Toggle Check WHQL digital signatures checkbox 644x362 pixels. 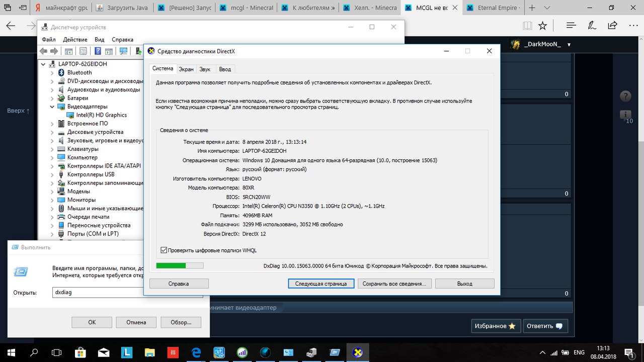click(x=164, y=250)
